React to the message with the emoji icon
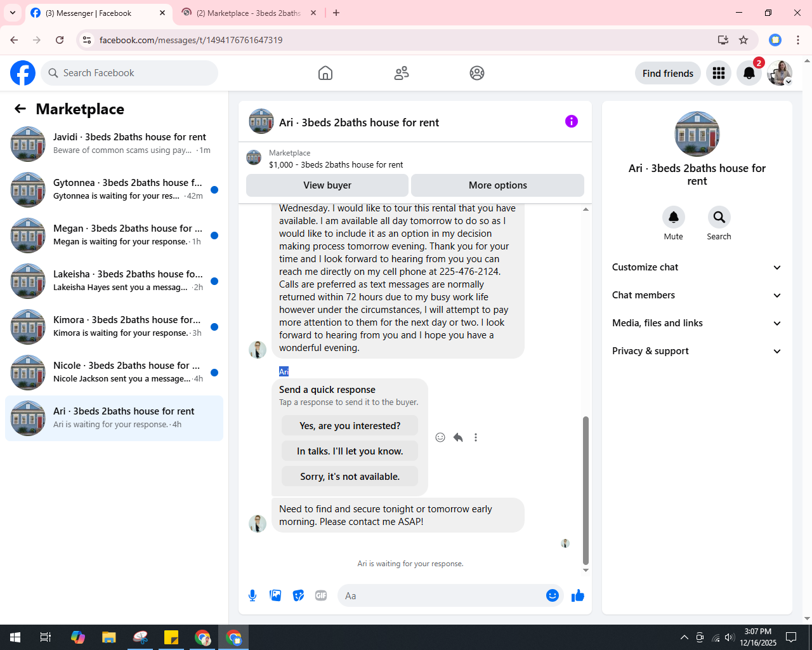 tap(440, 437)
